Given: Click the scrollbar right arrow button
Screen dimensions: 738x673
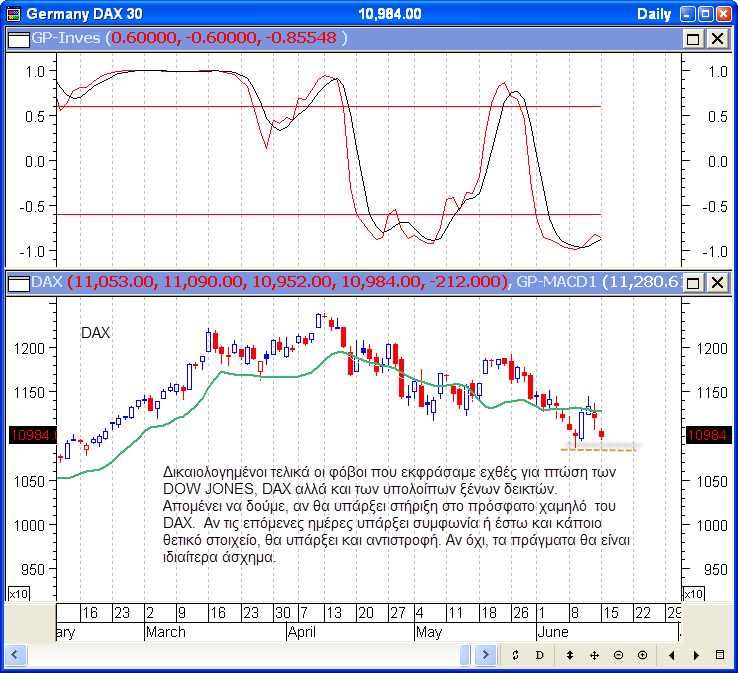Looking at the screenshot, I should tap(486, 654).
